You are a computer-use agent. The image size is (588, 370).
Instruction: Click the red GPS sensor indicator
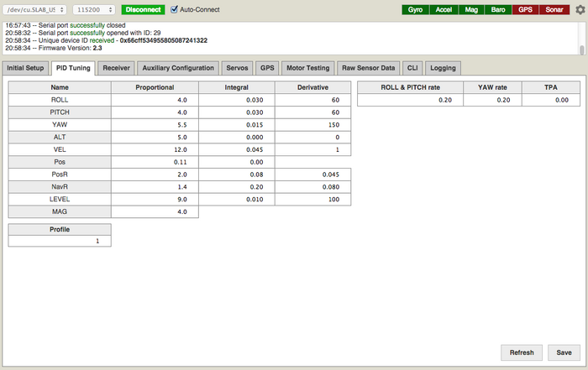[x=525, y=10]
